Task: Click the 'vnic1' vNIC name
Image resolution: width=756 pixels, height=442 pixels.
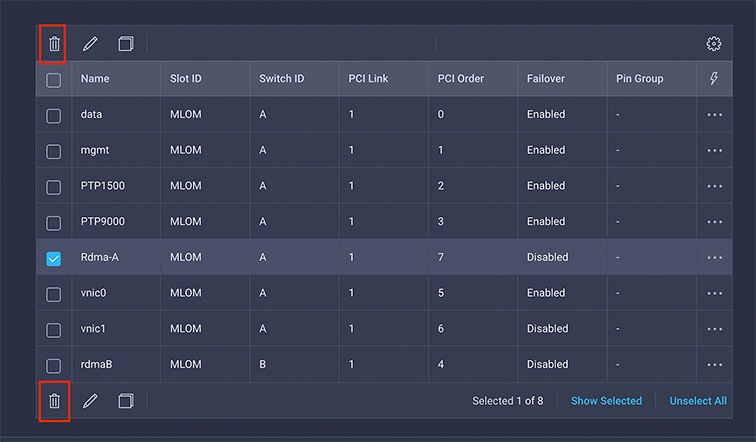Action: click(93, 328)
